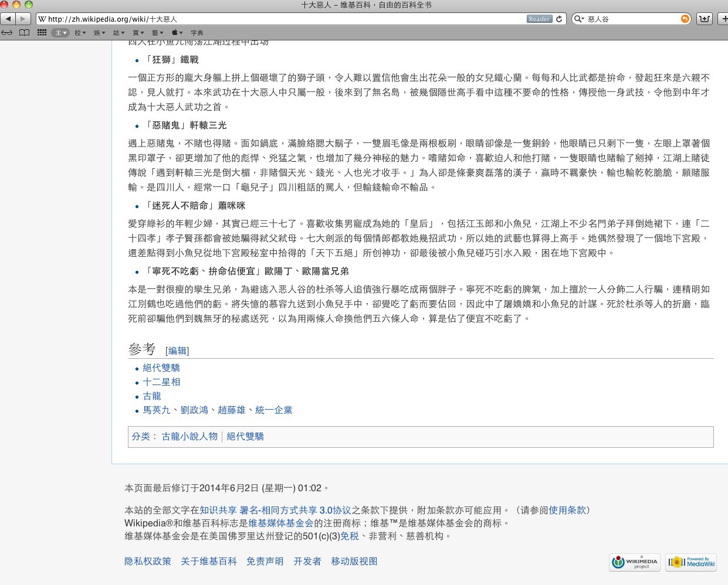Show all bookmarks via the open-book icon
The height and width of the screenshot is (585, 728).
pos(24,33)
